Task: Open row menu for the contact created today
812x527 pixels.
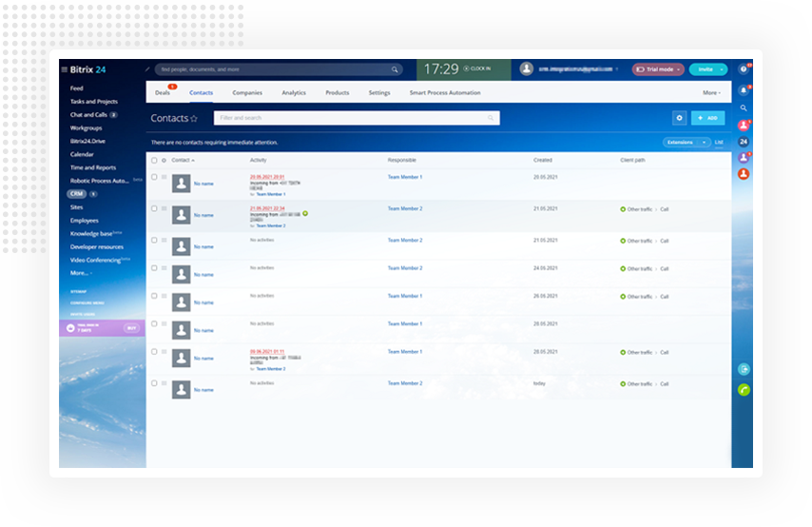Action: [x=164, y=383]
